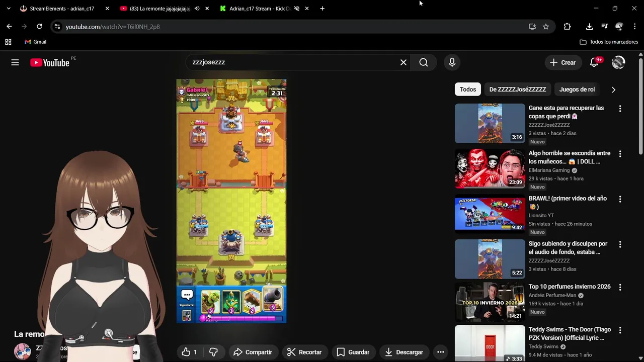Open YouTube notifications bell
644x362 pixels.
click(x=594, y=62)
